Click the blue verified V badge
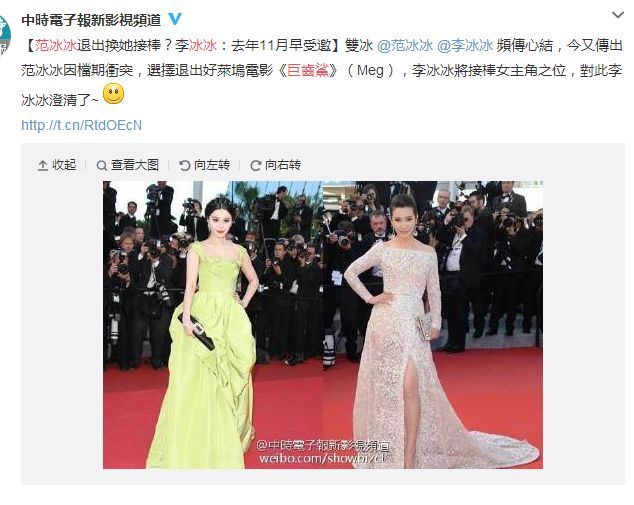This screenshot has width=634, height=505. click(x=175, y=19)
